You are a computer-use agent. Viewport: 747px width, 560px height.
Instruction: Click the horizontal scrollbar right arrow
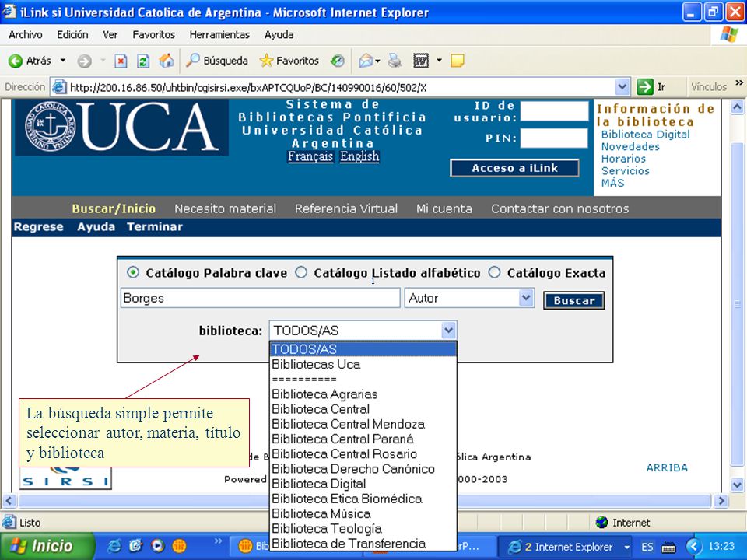(721, 501)
